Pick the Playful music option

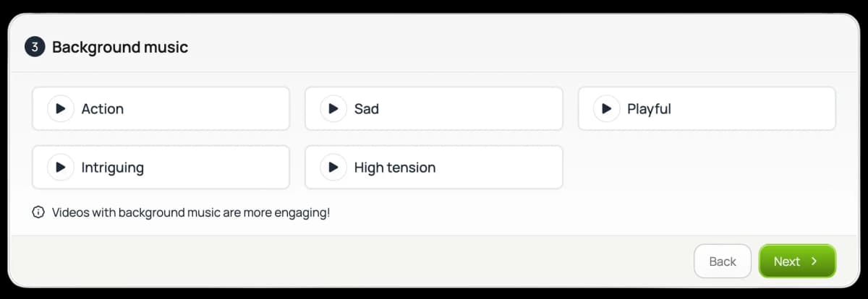click(x=707, y=108)
